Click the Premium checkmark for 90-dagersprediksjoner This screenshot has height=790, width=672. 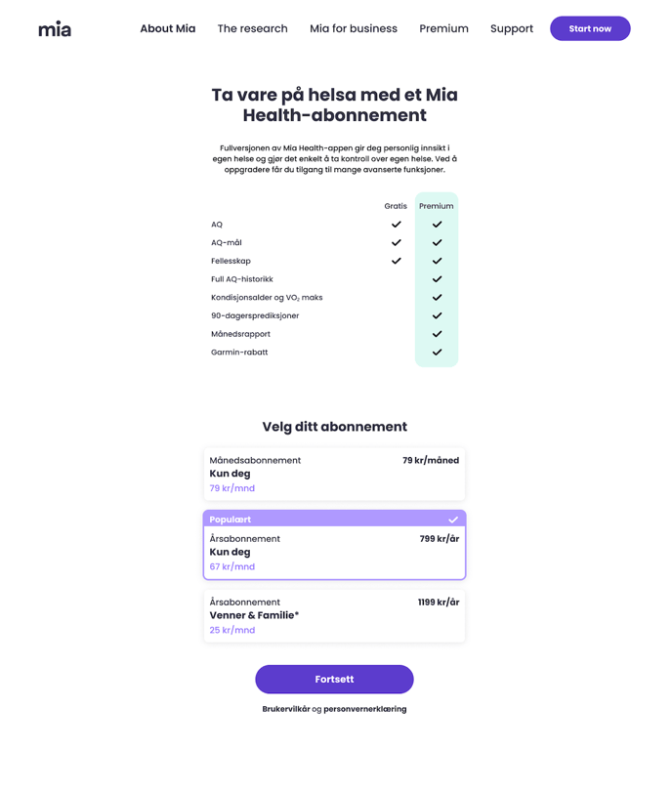(x=437, y=315)
